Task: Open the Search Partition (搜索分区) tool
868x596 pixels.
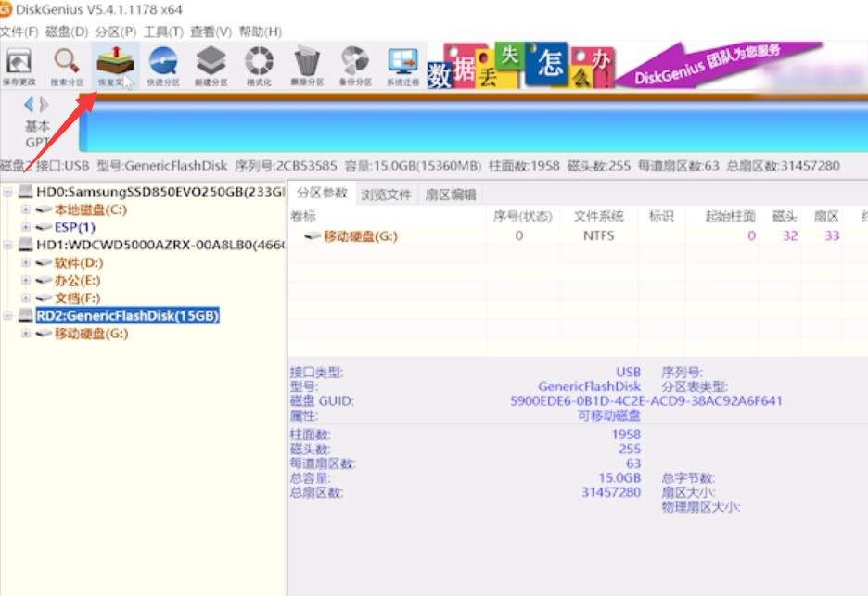Action: tap(67, 66)
